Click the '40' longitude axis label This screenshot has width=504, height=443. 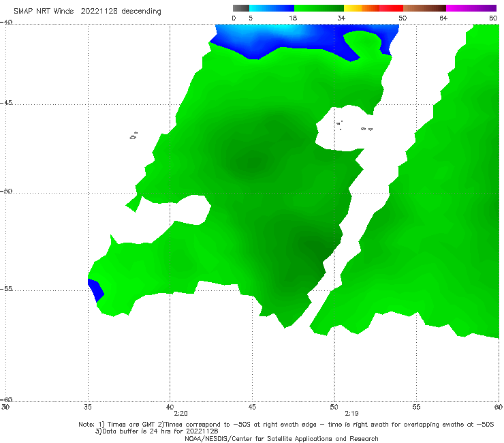170,408
